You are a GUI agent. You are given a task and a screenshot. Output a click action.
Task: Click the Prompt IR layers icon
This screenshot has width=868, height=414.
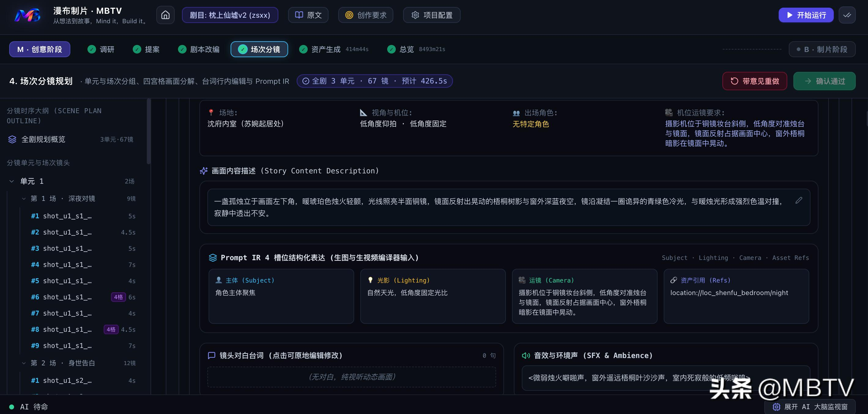(x=213, y=258)
